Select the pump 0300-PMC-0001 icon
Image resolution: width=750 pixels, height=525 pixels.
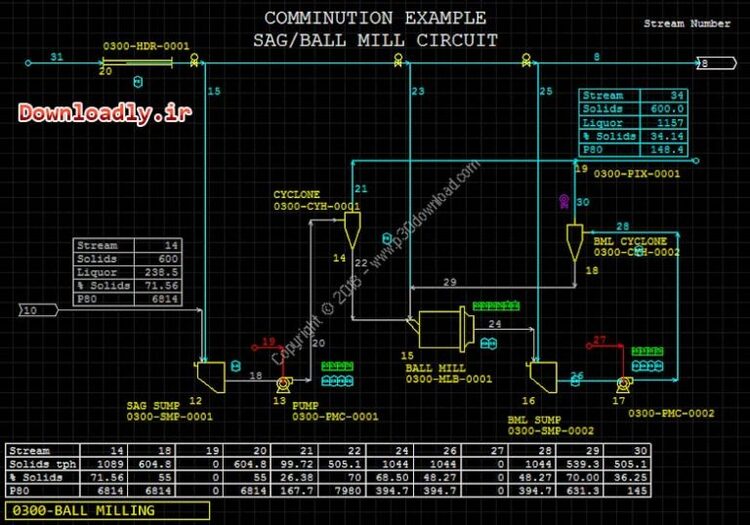(x=282, y=384)
